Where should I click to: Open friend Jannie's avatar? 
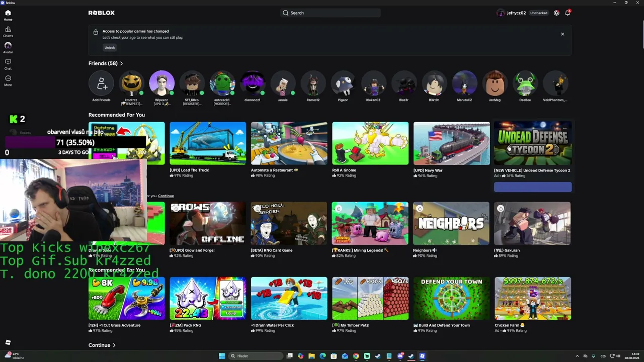click(x=283, y=84)
